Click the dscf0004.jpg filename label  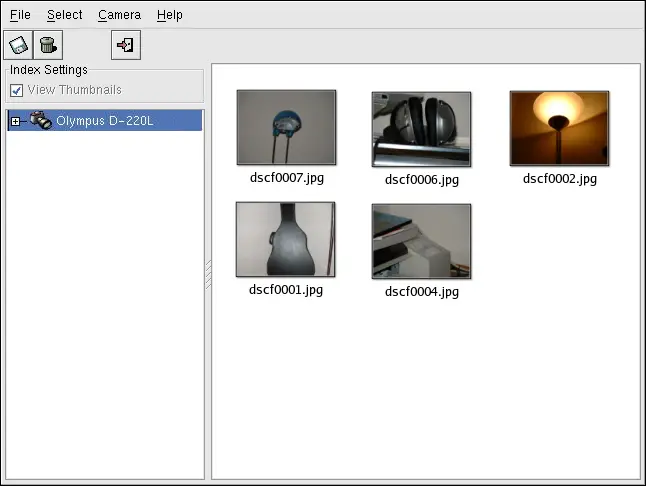[x=421, y=292]
